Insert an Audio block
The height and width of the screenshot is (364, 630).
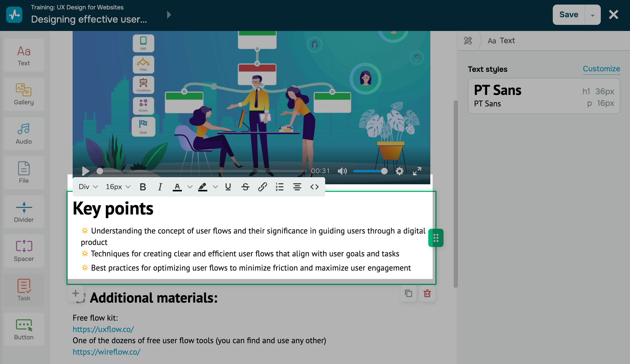pos(24,134)
